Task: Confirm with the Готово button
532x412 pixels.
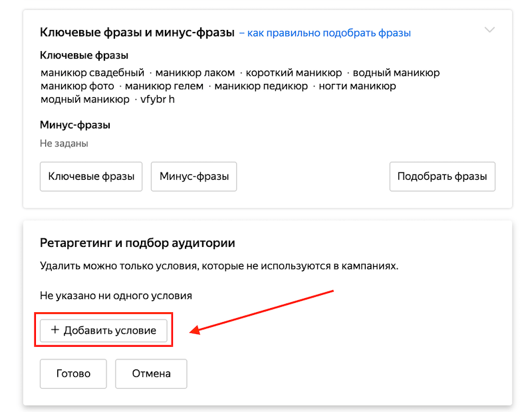Action: click(x=73, y=373)
